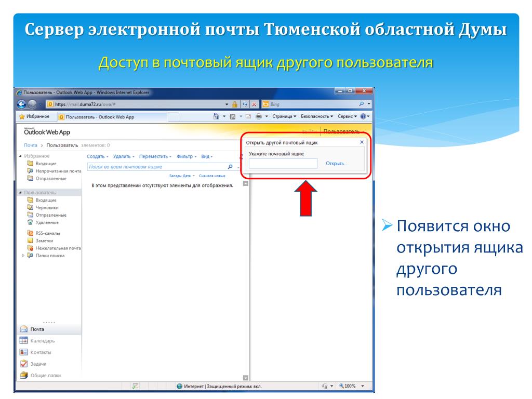
Task: Close the Открыть другой почтовый ящик dialog
Action: 362,142
